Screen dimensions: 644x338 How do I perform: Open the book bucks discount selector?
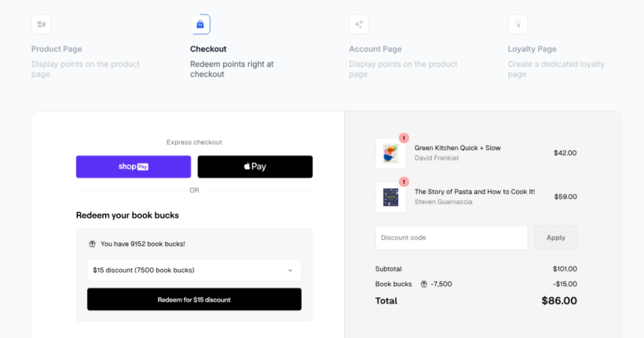[194, 270]
